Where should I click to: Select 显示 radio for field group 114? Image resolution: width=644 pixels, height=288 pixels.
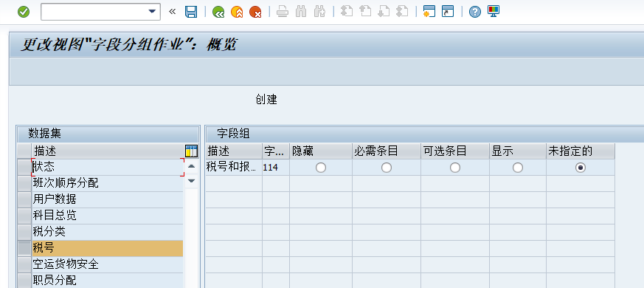pos(518,168)
